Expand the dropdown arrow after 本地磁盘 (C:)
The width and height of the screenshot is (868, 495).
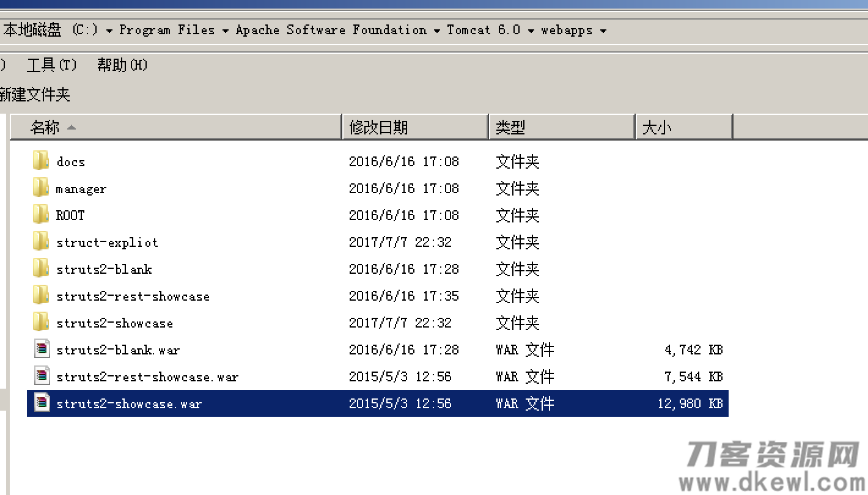pyautogui.click(x=109, y=31)
